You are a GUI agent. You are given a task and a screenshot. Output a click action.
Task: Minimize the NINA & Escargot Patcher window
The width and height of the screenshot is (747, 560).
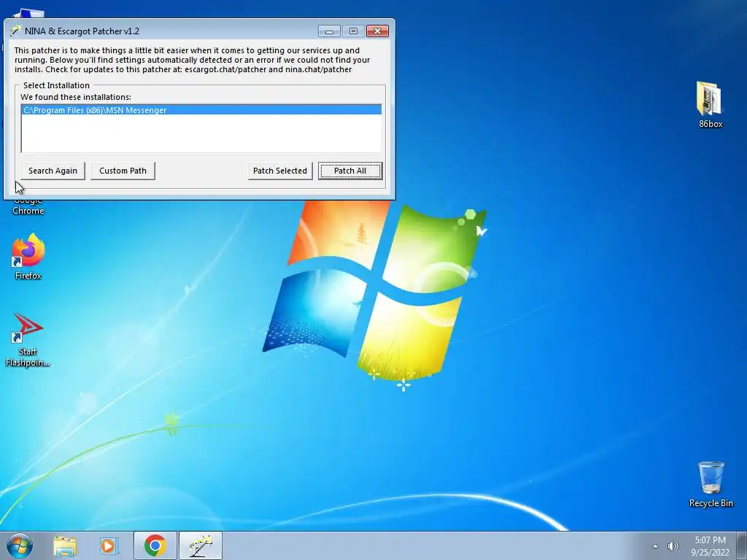click(329, 31)
